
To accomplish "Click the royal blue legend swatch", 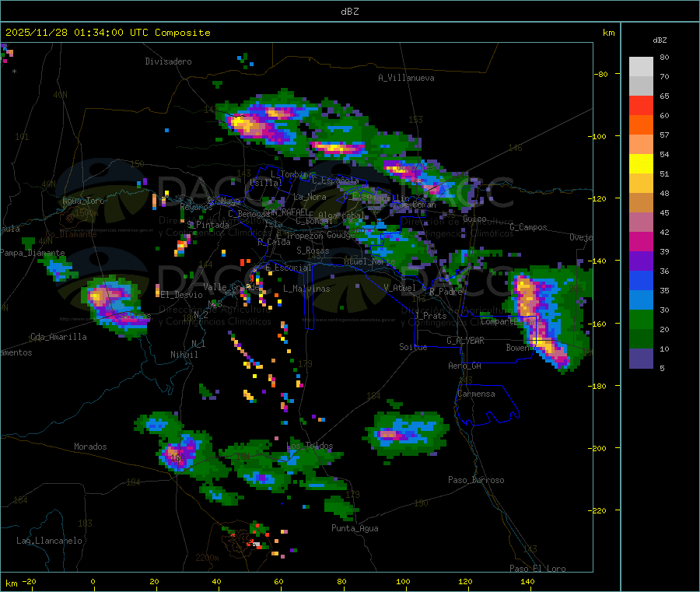I will click(641, 280).
